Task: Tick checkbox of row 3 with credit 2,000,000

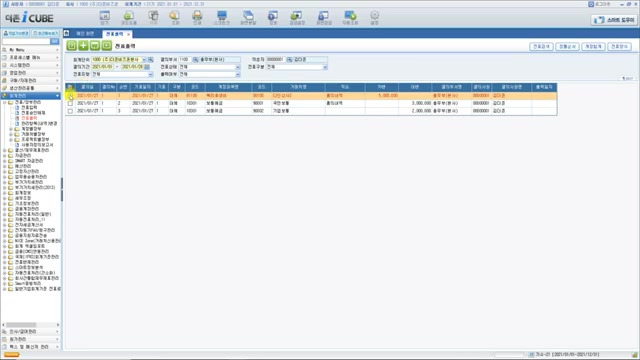Action: tap(70, 111)
